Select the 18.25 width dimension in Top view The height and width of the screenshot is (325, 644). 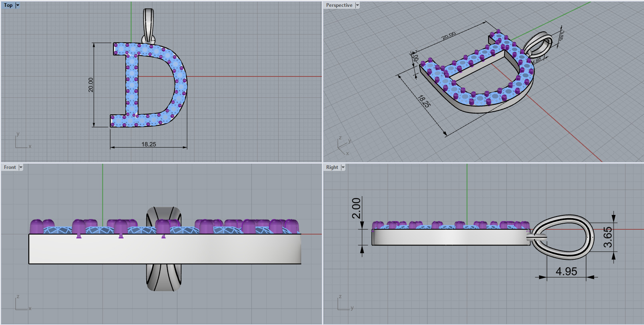pyautogui.click(x=149, y=144)
